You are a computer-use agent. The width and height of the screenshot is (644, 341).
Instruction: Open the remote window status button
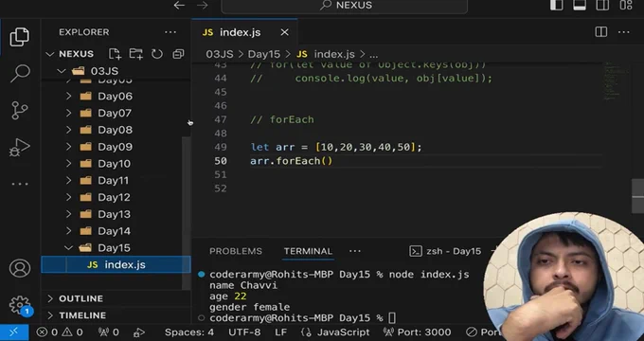point(14,332)
